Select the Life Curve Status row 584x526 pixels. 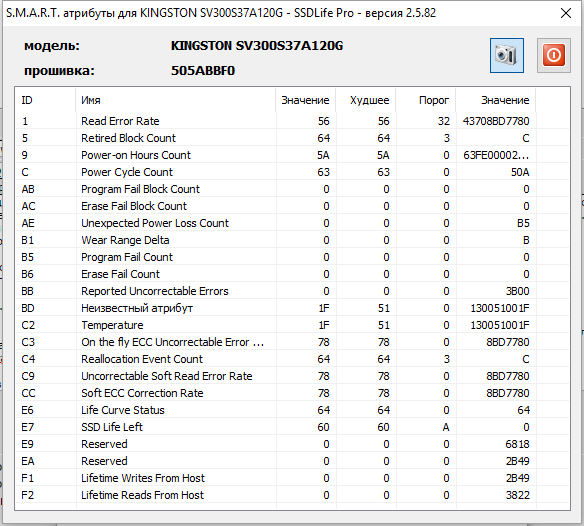tap(292, 410)
